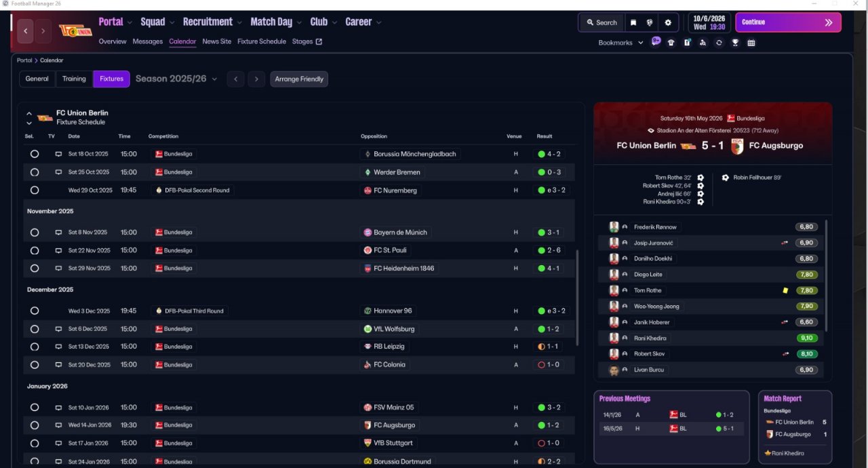Switch to the General calendar tab

(x=37, y=79)
